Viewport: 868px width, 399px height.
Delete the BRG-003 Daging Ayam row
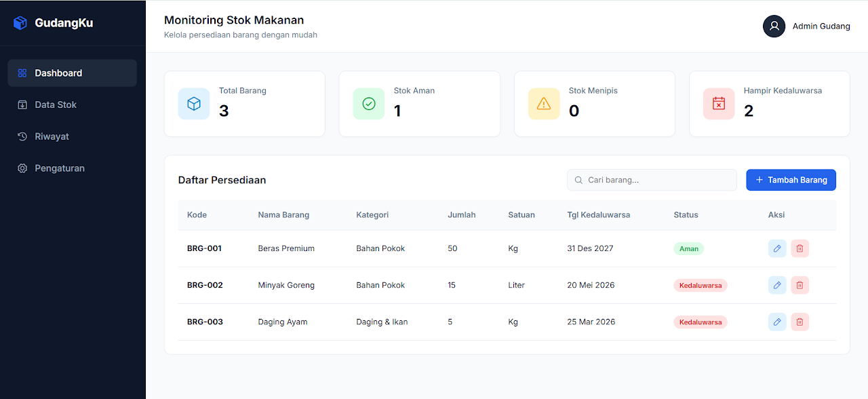click(800, 322)
